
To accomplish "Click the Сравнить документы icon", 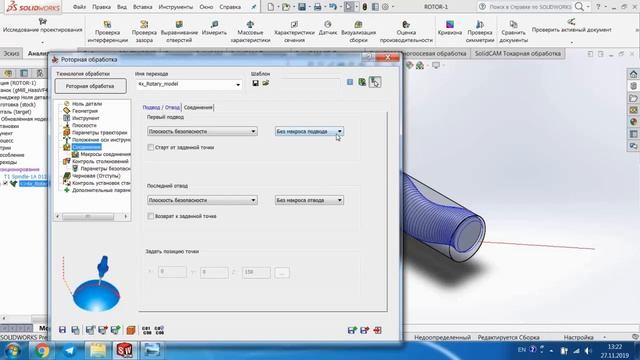I will click(513, 24).
